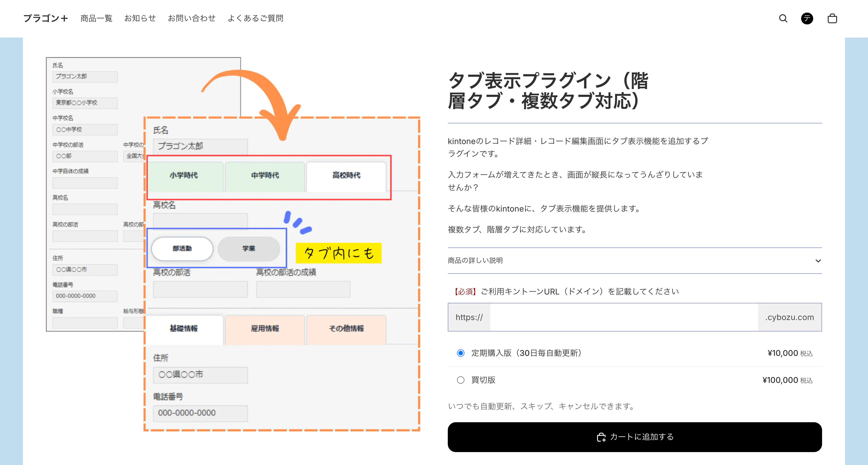Click the chevron beside 商品の詳しい説明
868x465 pixels.
pos(818,261)
